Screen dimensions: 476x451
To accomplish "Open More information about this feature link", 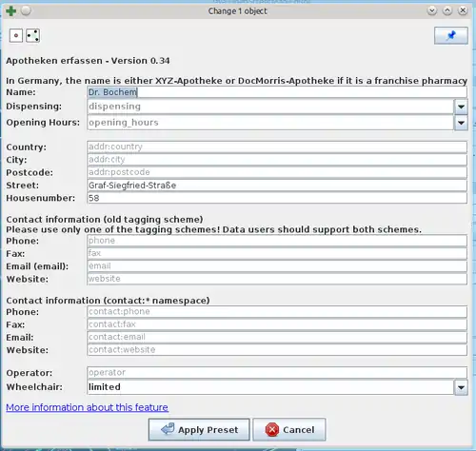I will tap(87, 407).
